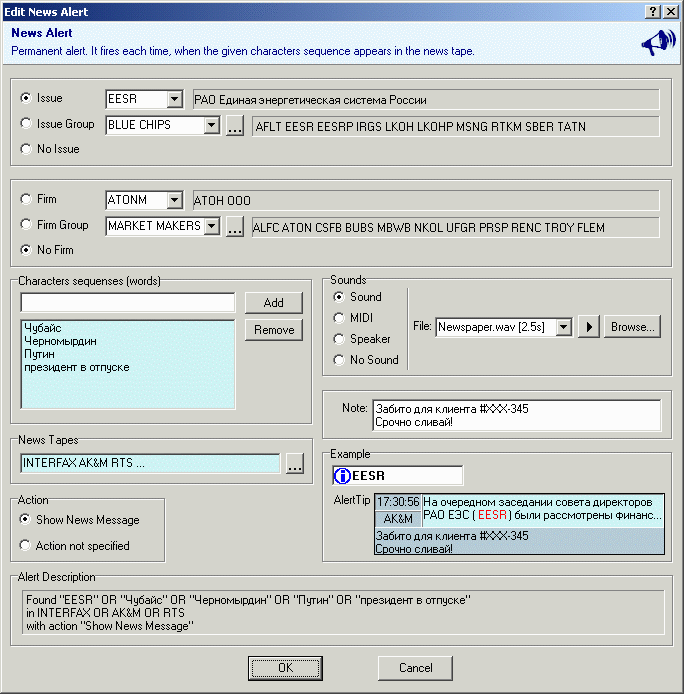Focus the character sequence input field
The width and height of the screenshot is (684, 694).
click(128, 303)
